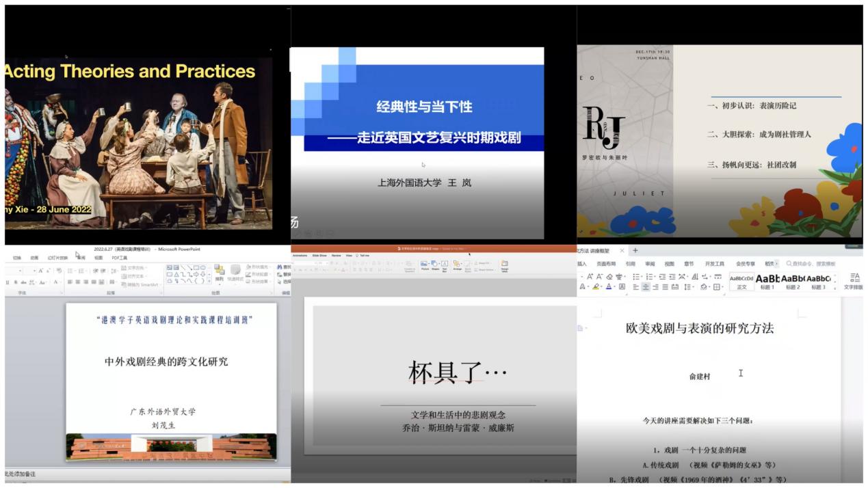The image size is (868, 488).
Task: Click the increase font size icon in WPS
Action: [x=590, y=277]
